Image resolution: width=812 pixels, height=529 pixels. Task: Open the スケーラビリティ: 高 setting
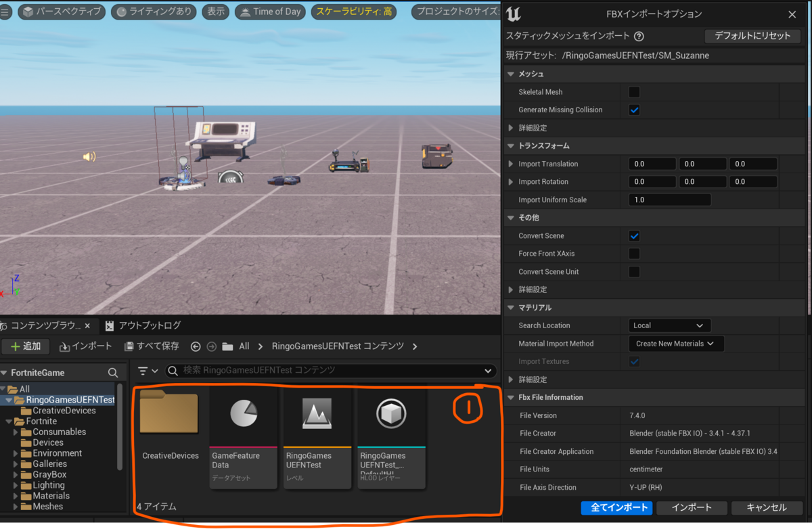click(x=355, y=11)
